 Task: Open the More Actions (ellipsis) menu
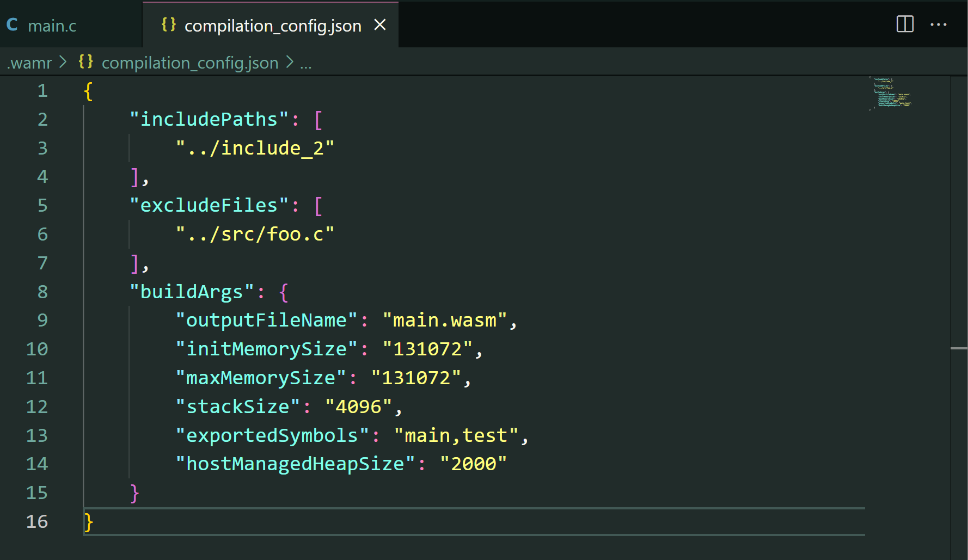pyautogui.click(x=939, y=24)
